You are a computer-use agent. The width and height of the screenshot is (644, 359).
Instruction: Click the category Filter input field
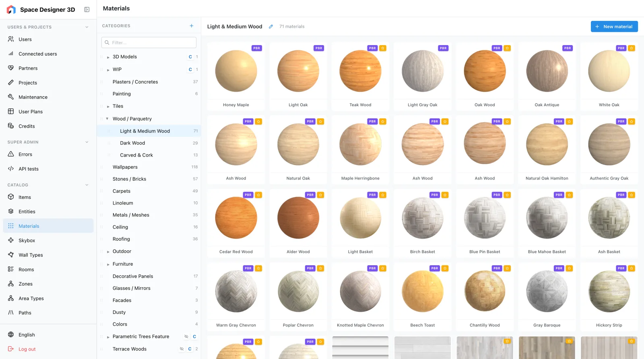click(x=149, y=43)
